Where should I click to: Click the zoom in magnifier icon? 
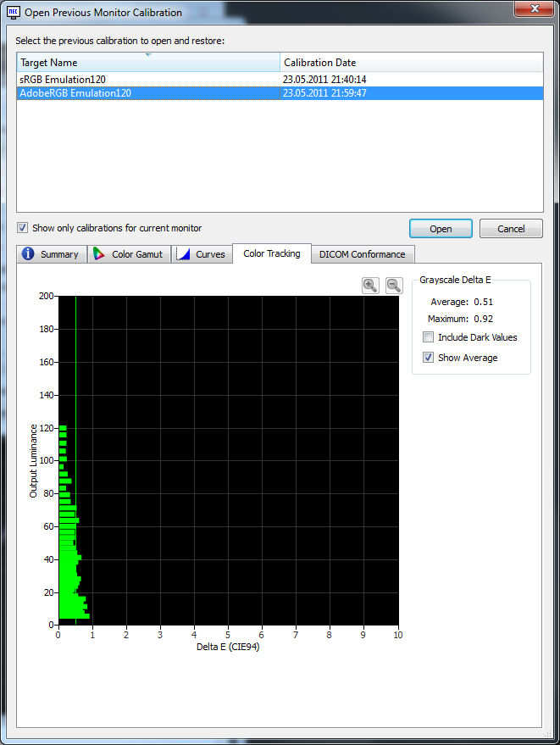[x=370, y=286]
